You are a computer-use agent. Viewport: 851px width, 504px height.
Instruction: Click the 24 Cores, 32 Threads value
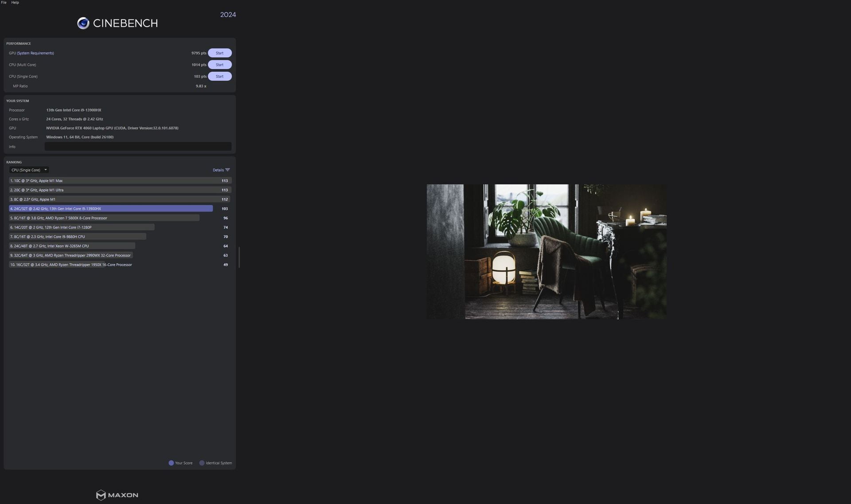tap(74, 119)
